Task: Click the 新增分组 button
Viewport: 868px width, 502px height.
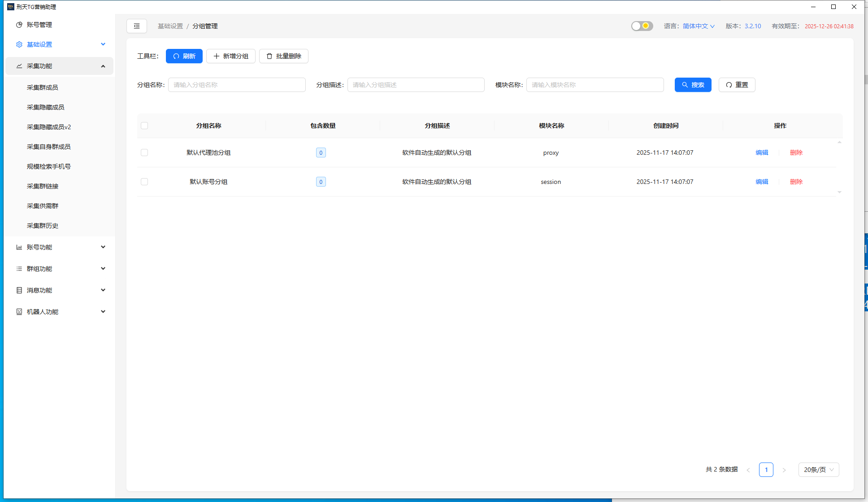Action: [230, 56]
